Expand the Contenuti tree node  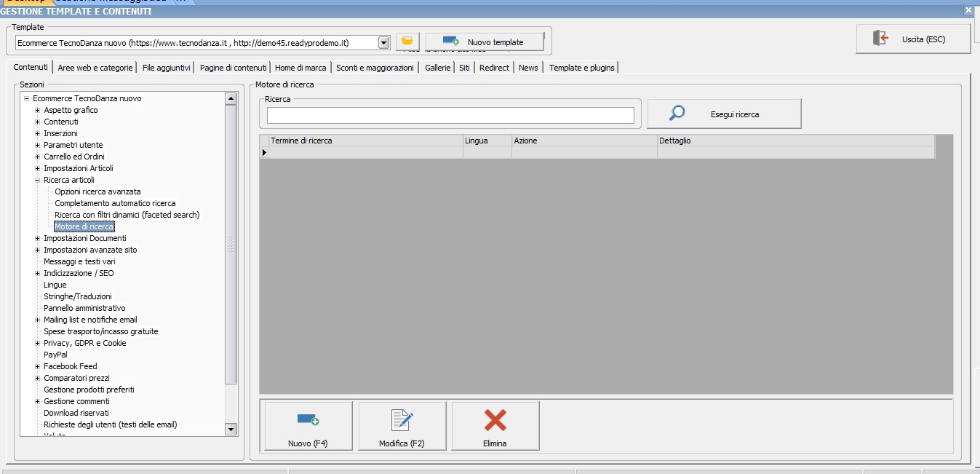pyautogui.click(x=38, y=122)
